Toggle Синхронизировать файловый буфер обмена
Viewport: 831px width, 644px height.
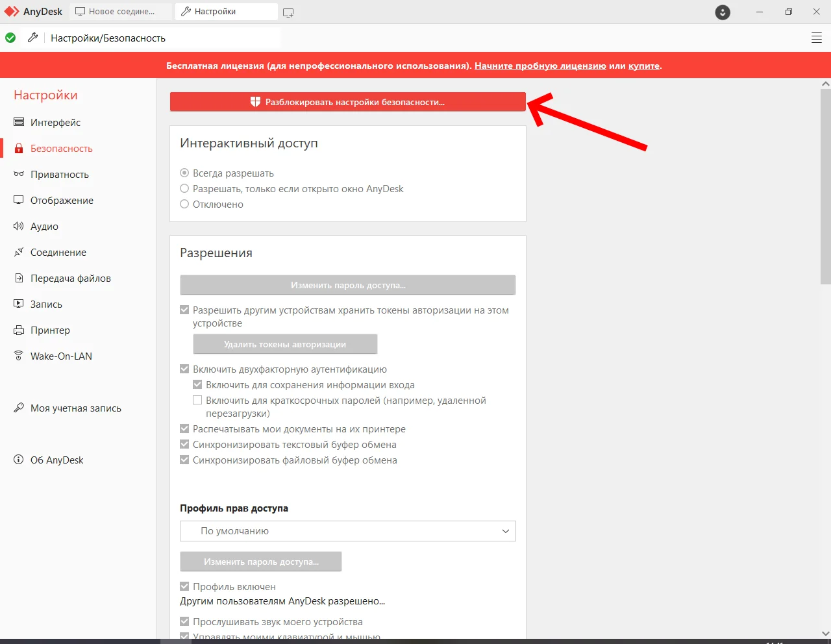coord(184,460)
